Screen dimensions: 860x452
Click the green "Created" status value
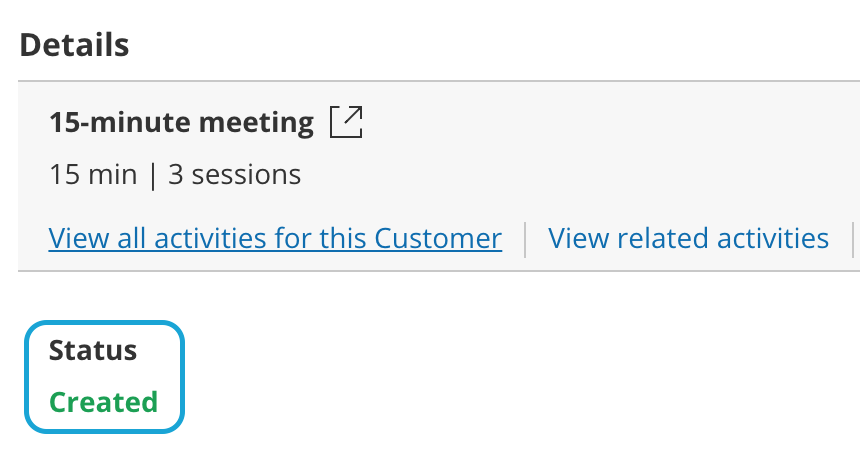[x=104, y=402]
